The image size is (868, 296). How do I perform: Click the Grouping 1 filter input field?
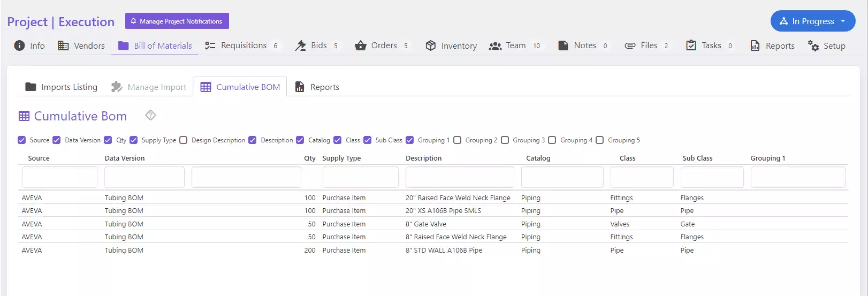[798, 177]
